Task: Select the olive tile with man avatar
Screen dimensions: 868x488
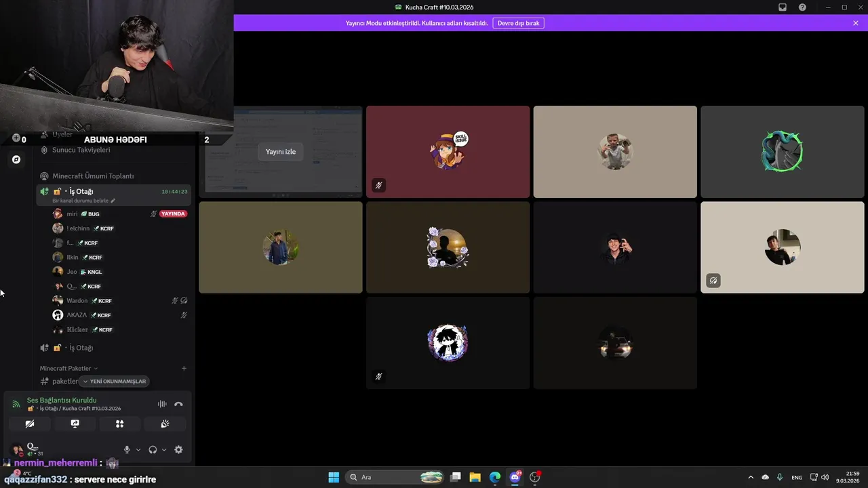Action: [281, 247]
